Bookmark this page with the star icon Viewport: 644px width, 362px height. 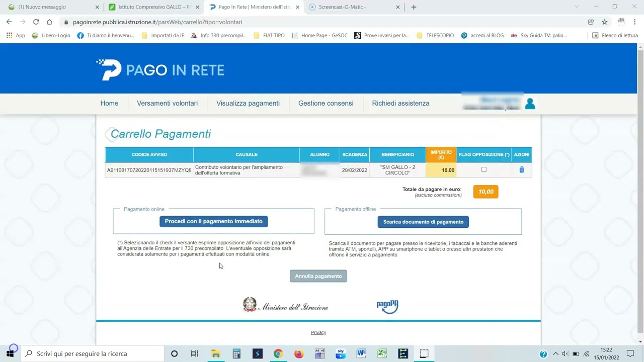605,22
